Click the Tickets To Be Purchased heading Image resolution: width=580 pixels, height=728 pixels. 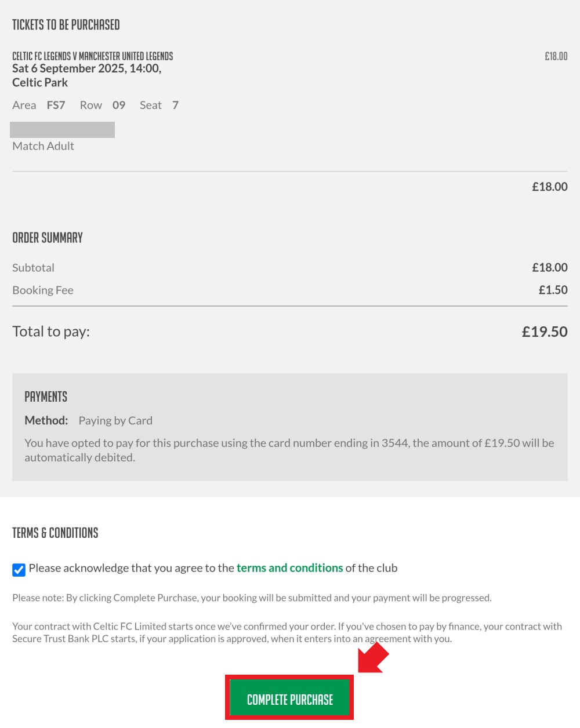pyautogui.click(x=66, y=24)
